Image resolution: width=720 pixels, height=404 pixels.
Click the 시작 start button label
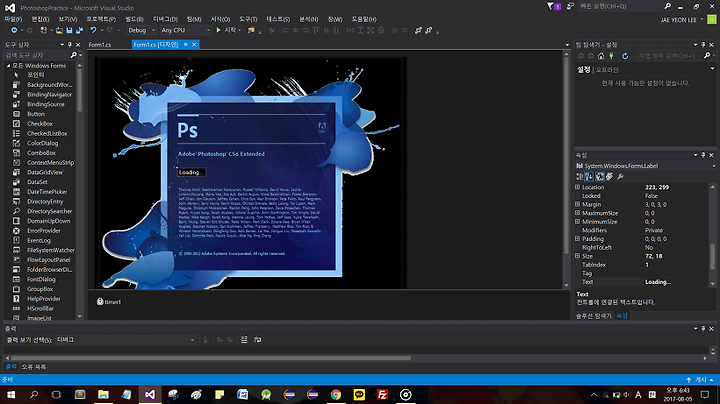pyautogui.click(x=230, y=30)
